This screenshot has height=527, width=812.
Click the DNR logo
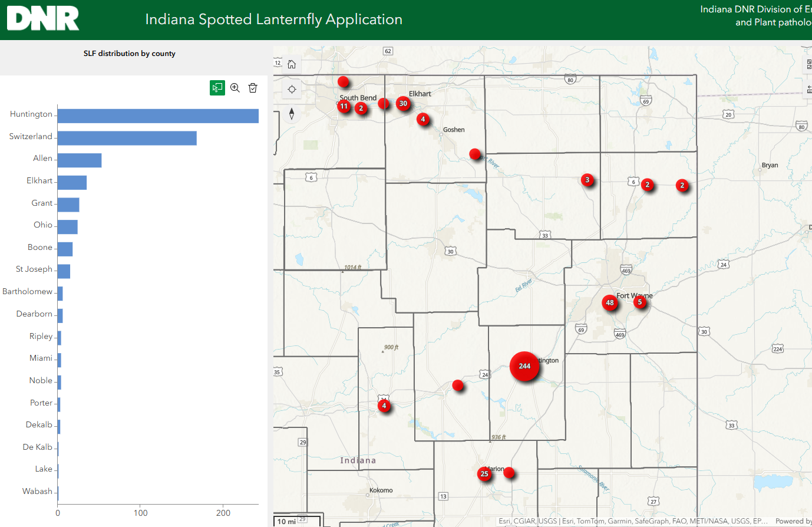42,18
